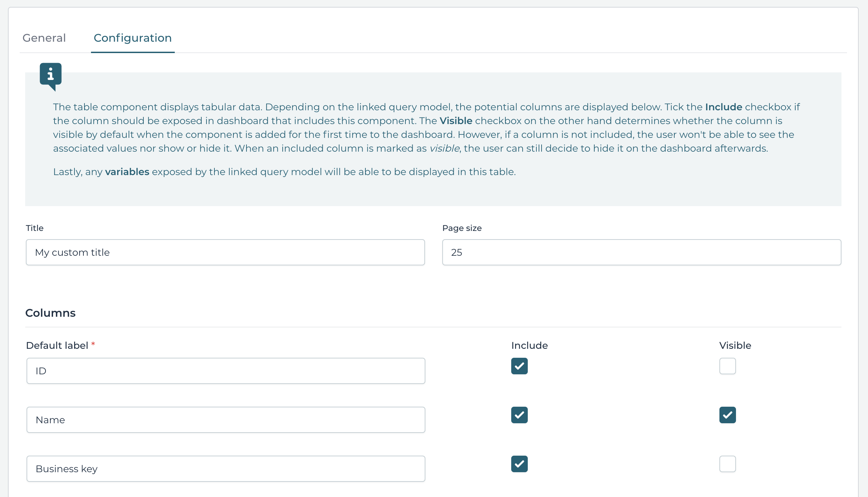Uncheck Include for the Name column
The height and width of the screenshot is (497, 868).
[519, 415]
